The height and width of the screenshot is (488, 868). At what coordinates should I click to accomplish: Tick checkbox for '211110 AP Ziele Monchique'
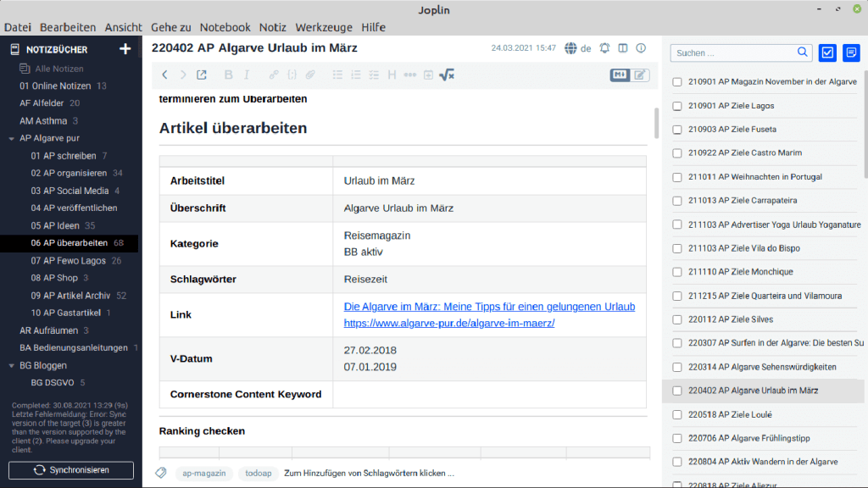click(677, 272)
